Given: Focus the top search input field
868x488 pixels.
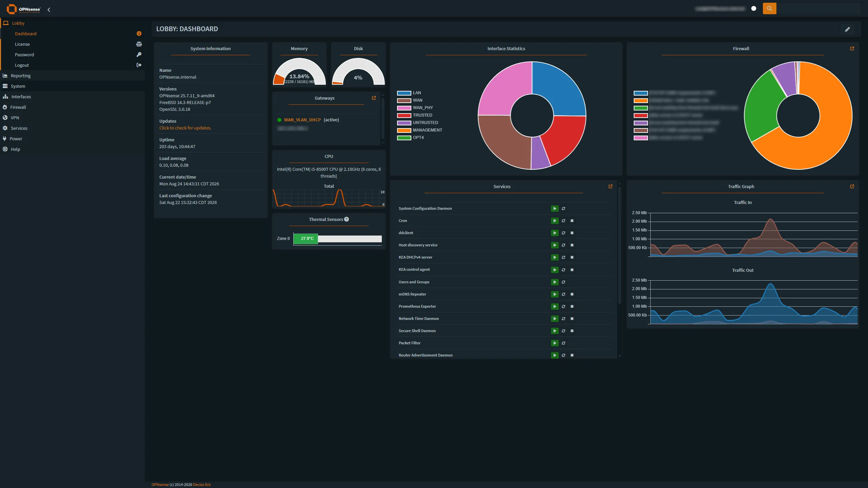Looking at the screenshot, I should (x=818, y=8).
